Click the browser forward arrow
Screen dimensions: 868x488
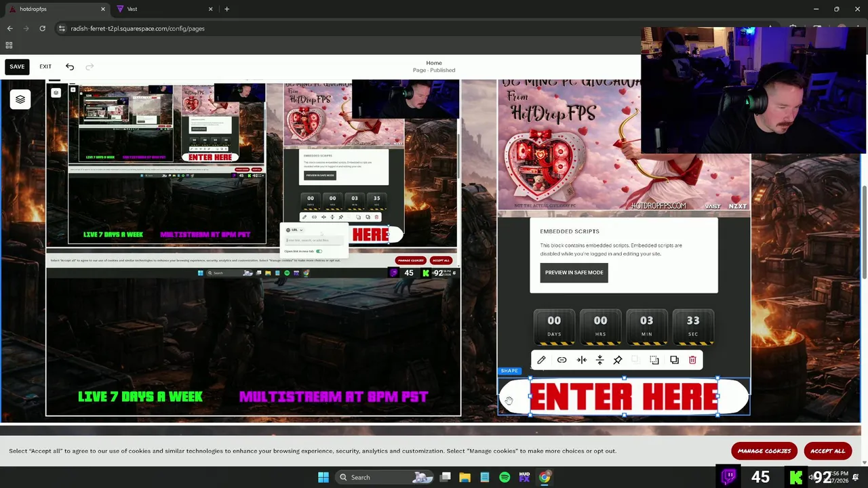[26, 28]
